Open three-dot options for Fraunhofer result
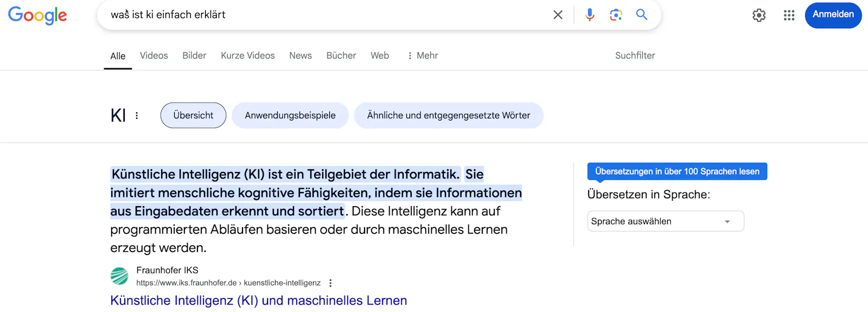868x312 pixels. (x=330, y=283)
